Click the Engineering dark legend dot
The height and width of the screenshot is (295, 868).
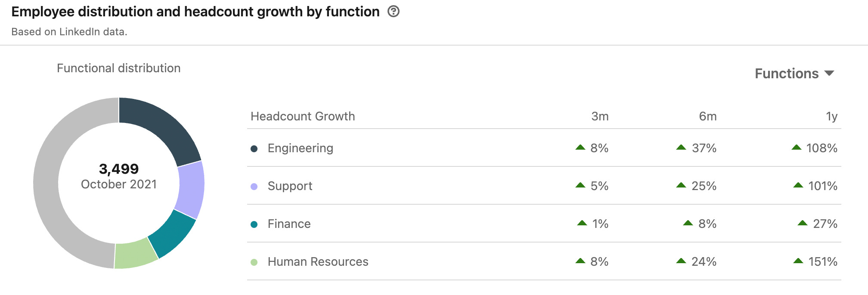(254, 149)
